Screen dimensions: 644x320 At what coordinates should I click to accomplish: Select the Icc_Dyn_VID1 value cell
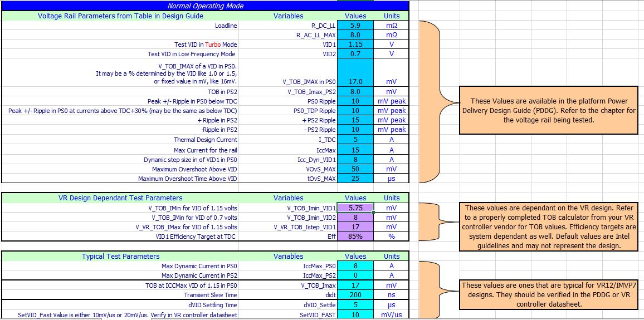coord(355,160)
